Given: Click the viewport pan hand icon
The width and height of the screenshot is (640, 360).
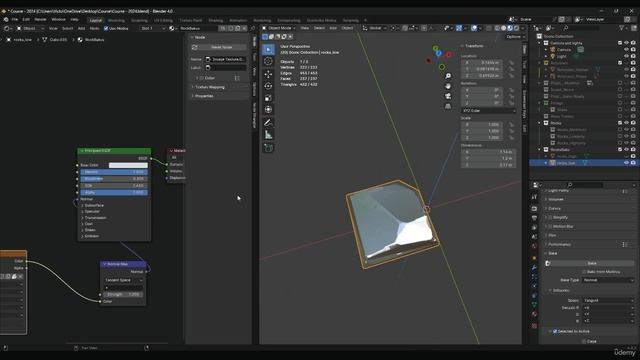Looking at the screenshot, I should coord(448,86).
